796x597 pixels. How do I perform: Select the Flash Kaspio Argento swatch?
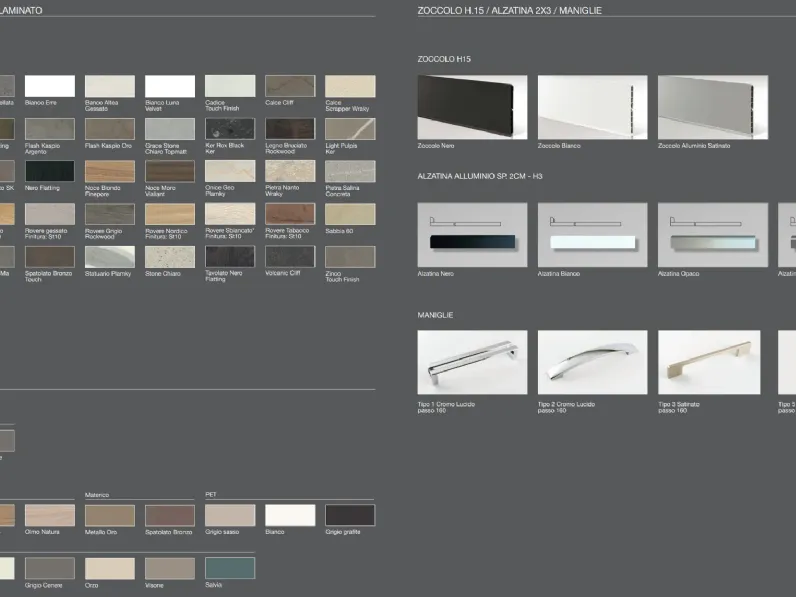50,129
